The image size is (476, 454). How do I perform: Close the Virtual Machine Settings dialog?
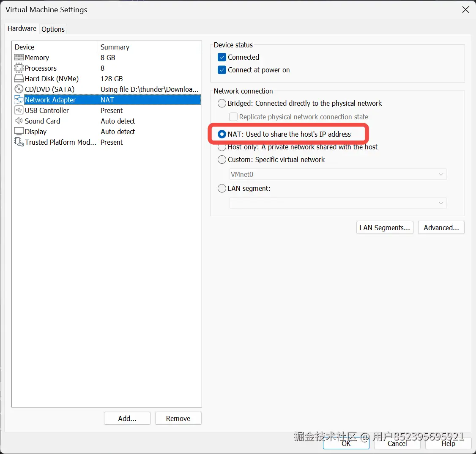pos(465,10)
